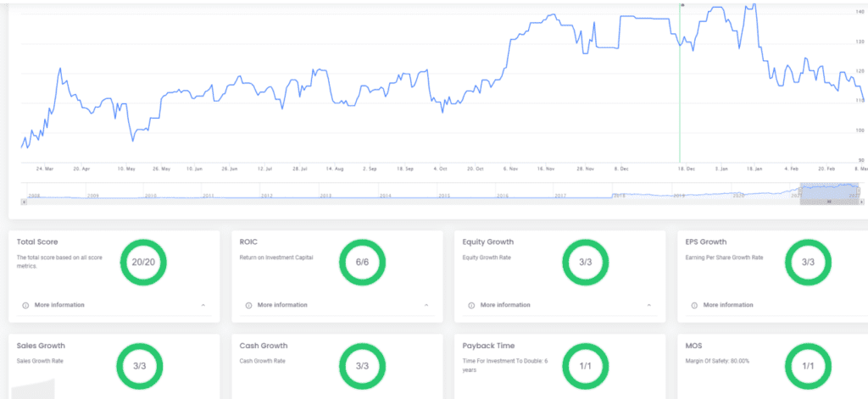Expand Total Score details with the chevron

(203, 305)
